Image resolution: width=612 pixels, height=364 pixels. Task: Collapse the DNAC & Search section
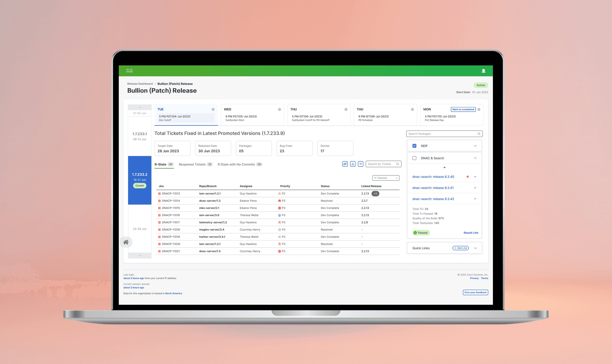tap(475, 158)
